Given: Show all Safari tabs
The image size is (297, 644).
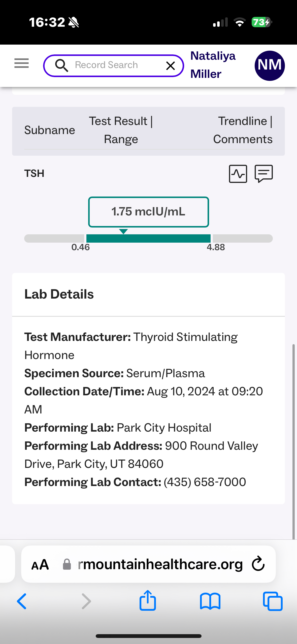Looking at the screenshot, I should click(273, 601).
